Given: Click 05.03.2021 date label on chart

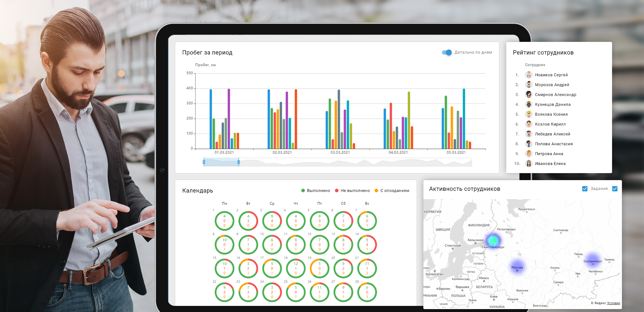Looking at the screenshot, I should 456,153.
